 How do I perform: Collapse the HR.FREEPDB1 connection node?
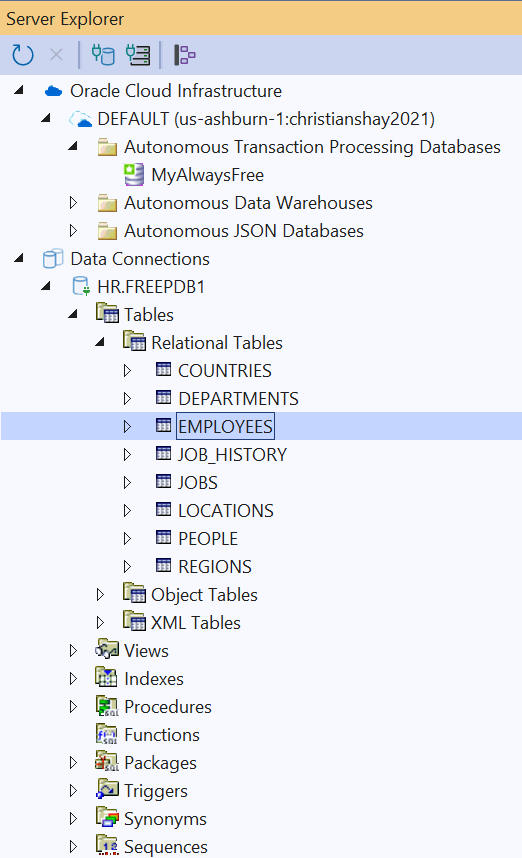(47, 286)
